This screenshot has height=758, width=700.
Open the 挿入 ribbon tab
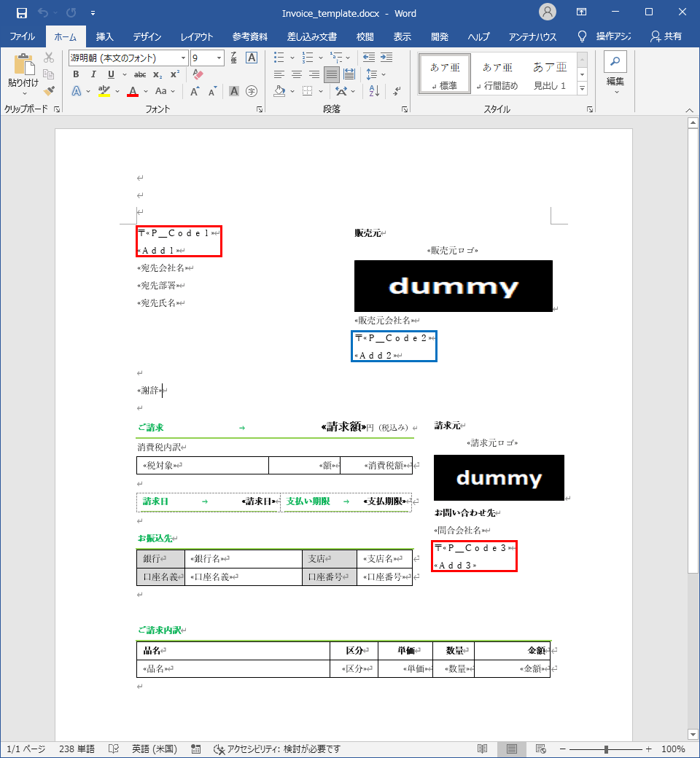click(x=104, y=36)
